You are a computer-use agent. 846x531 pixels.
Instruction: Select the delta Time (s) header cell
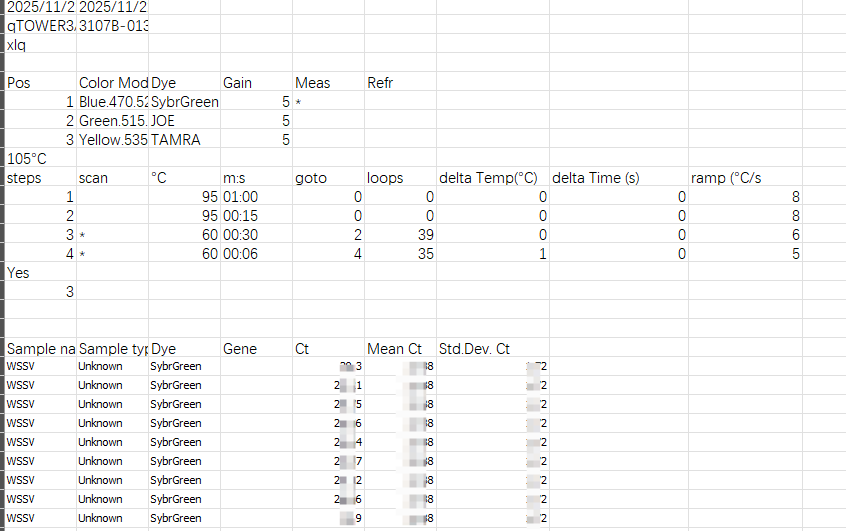point(617,178)
